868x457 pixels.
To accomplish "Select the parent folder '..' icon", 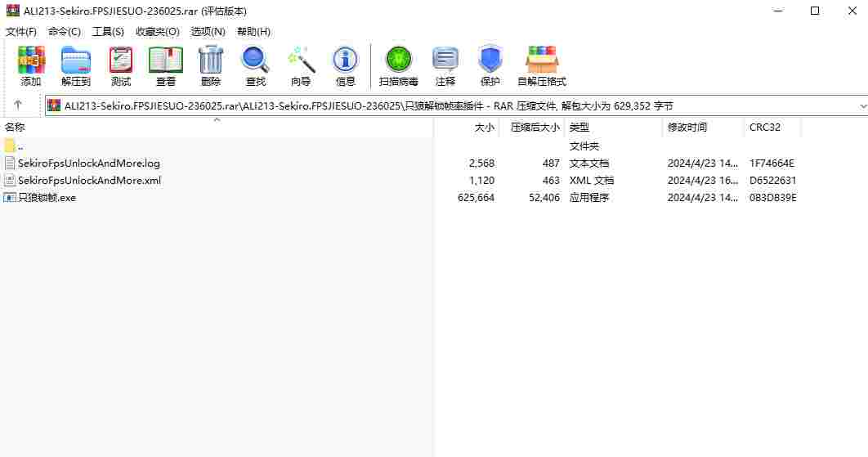I will 10,146.
